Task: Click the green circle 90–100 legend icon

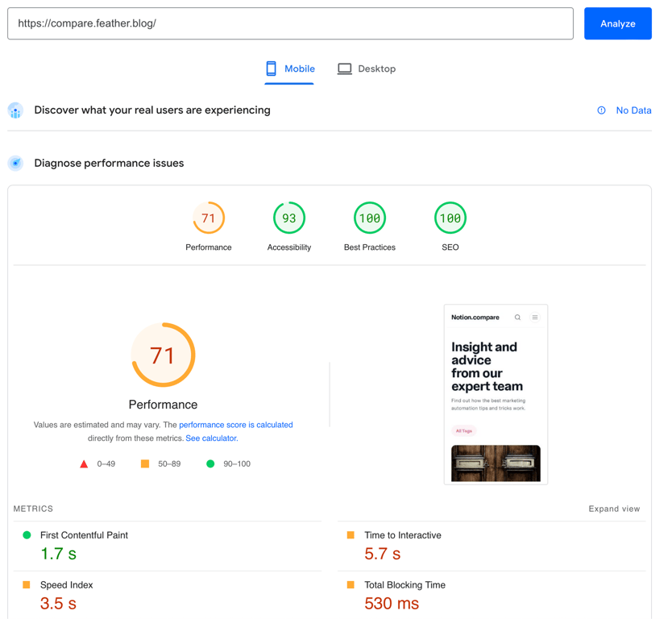Action: (x=210, y=463)
